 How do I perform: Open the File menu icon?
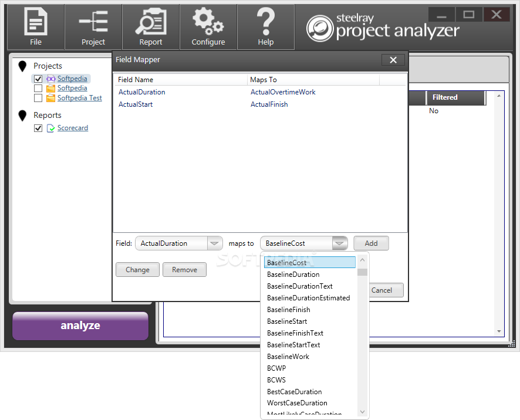pyautogui.click(x=35, y=22)
